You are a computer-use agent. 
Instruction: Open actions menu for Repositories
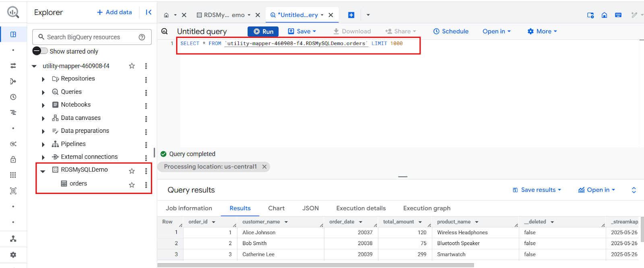pyautogui.click(x=146, y=80)
